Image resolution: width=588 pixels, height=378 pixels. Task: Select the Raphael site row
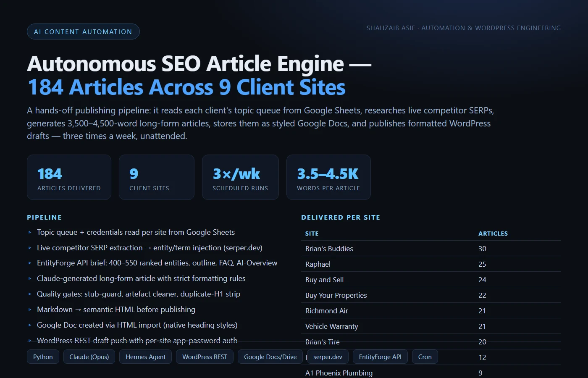431,264
